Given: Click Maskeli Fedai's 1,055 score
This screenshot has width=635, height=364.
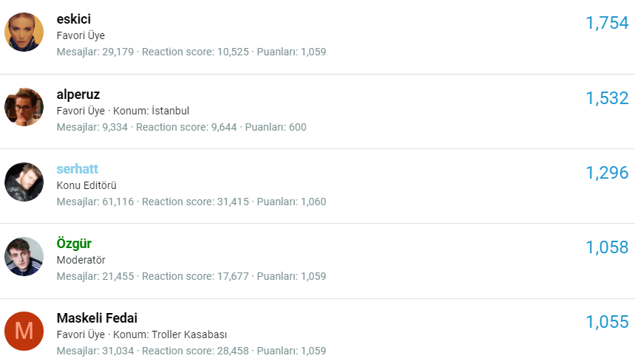Looking at the screenshot, I should click(x=606, y=322).
